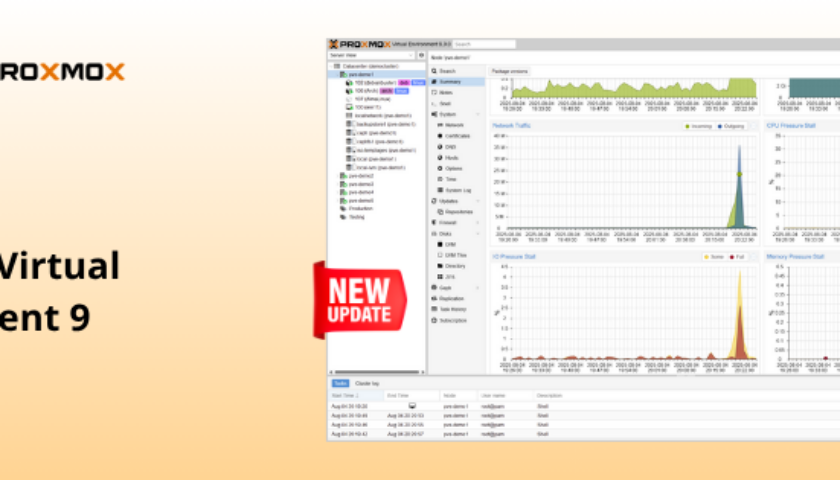
Task: Expand the pve-demo3 tree node
Action: [338, 184]
